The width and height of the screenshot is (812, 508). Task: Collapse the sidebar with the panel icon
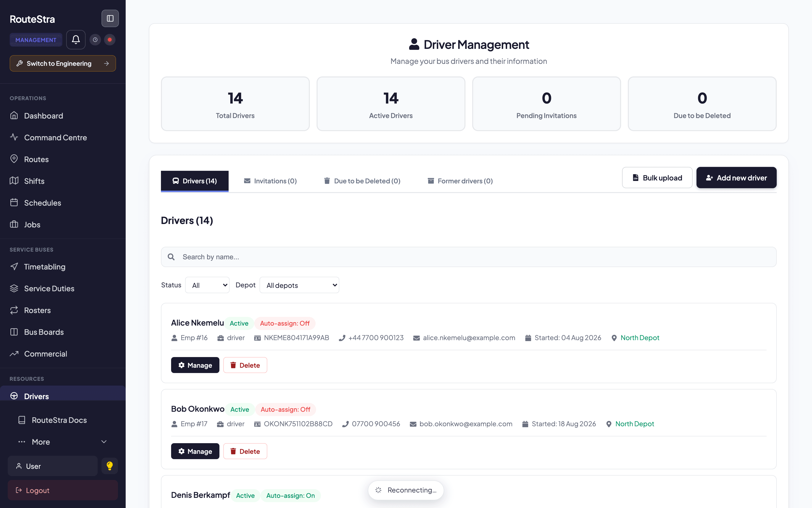[110, 18]
